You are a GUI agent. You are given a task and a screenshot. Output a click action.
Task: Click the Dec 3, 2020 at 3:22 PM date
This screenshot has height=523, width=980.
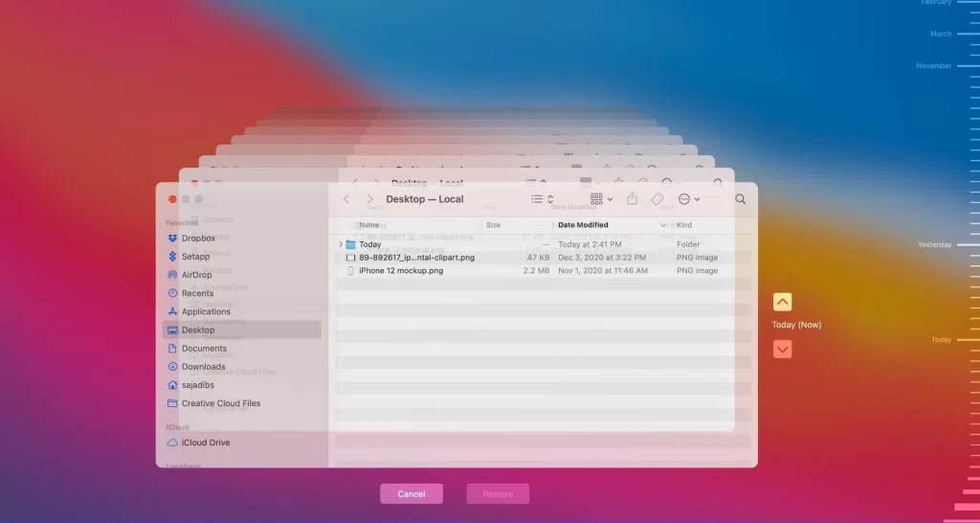pyautogui.click(x=602, y=258)
